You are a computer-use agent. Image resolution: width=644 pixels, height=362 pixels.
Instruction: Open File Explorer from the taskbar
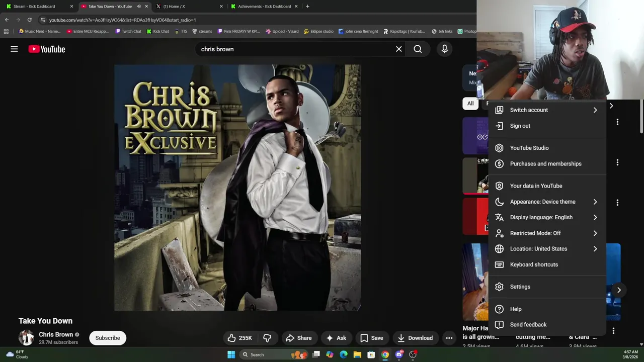click(357, 354)
